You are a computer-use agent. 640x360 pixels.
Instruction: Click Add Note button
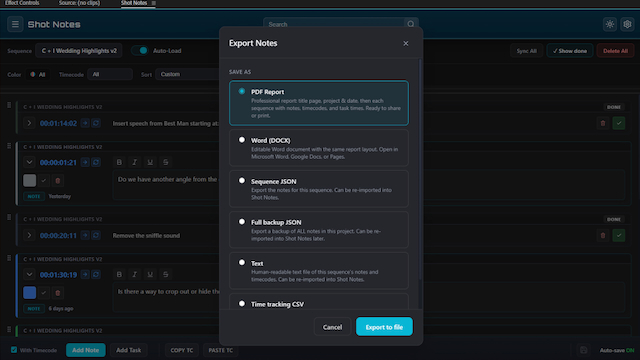pos(86,350)
